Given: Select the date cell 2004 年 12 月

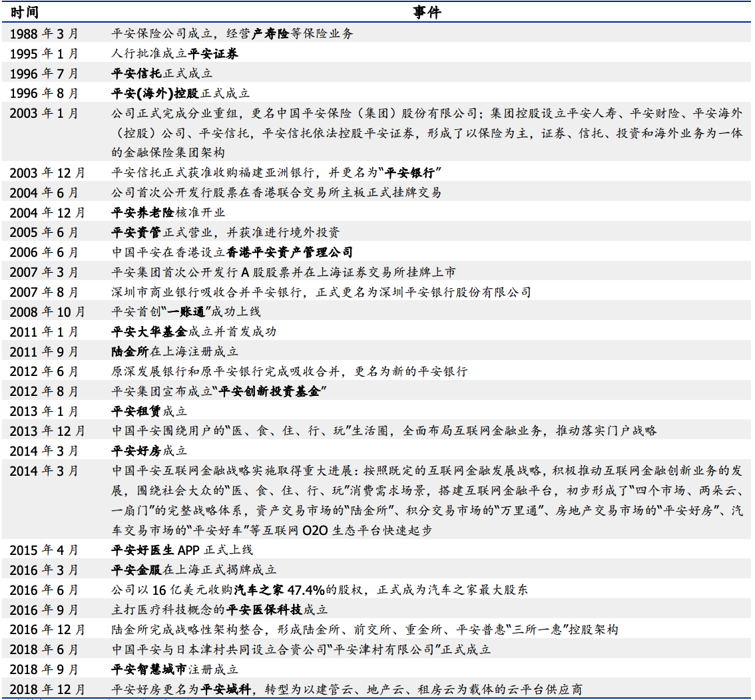Looking at the screenshot, I should click(x=47, y=213).
